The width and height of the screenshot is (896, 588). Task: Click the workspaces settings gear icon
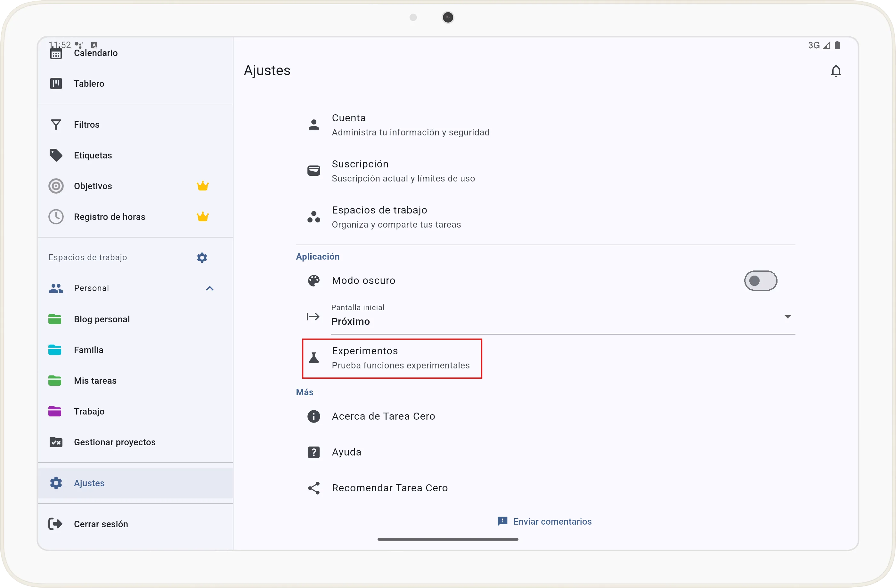click(202, 257)
